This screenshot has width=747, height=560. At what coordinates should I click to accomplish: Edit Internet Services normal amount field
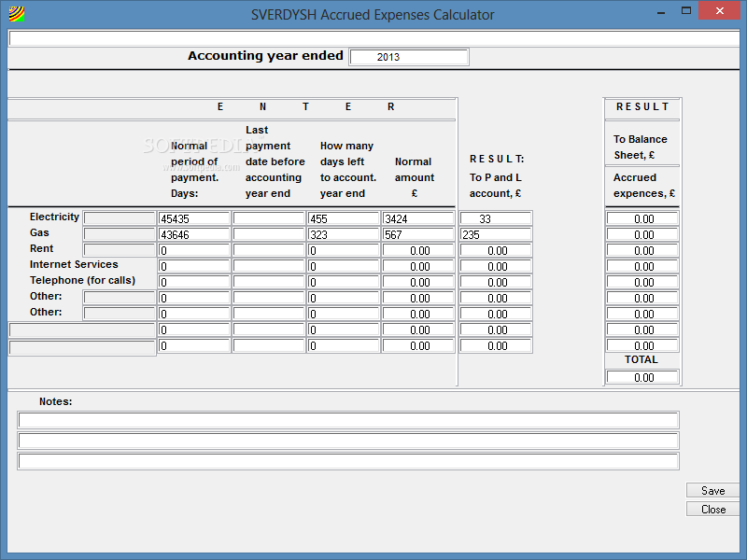(x=418, y=266)
